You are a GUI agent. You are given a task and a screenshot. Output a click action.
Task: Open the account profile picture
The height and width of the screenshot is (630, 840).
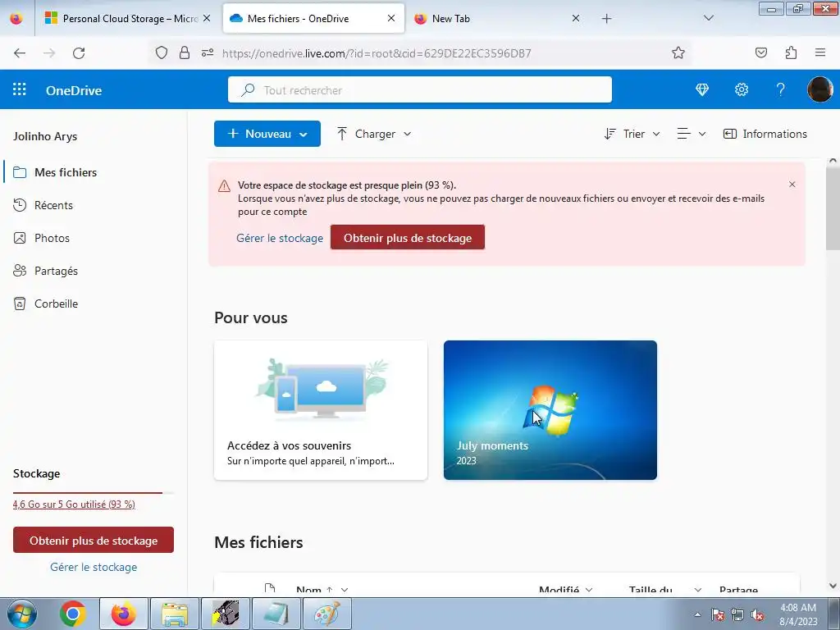819,89
